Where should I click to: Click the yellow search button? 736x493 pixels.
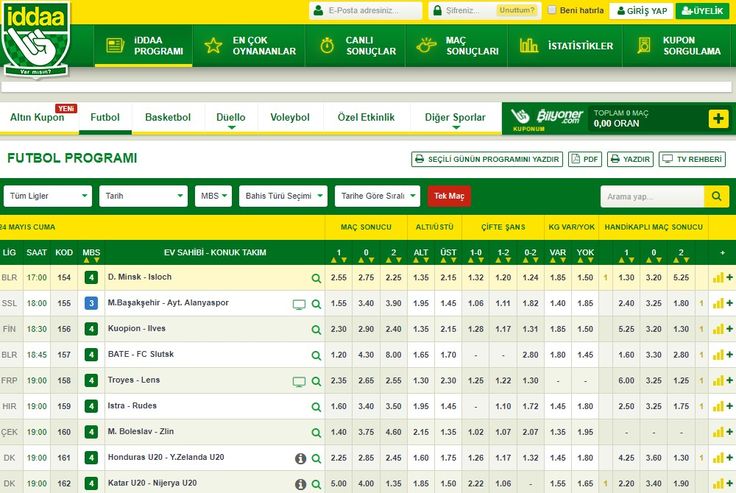coord(716,196)
